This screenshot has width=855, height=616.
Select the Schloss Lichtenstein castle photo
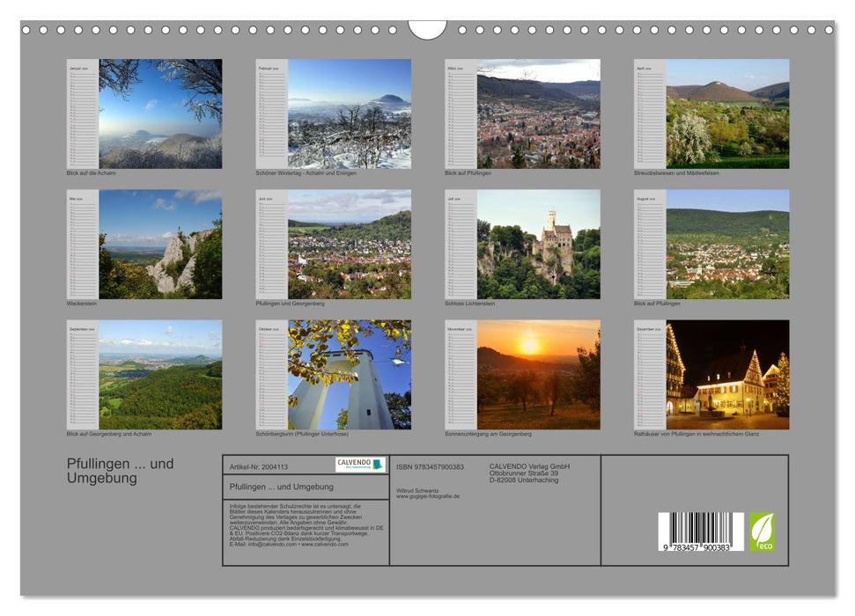pos(538,244)
